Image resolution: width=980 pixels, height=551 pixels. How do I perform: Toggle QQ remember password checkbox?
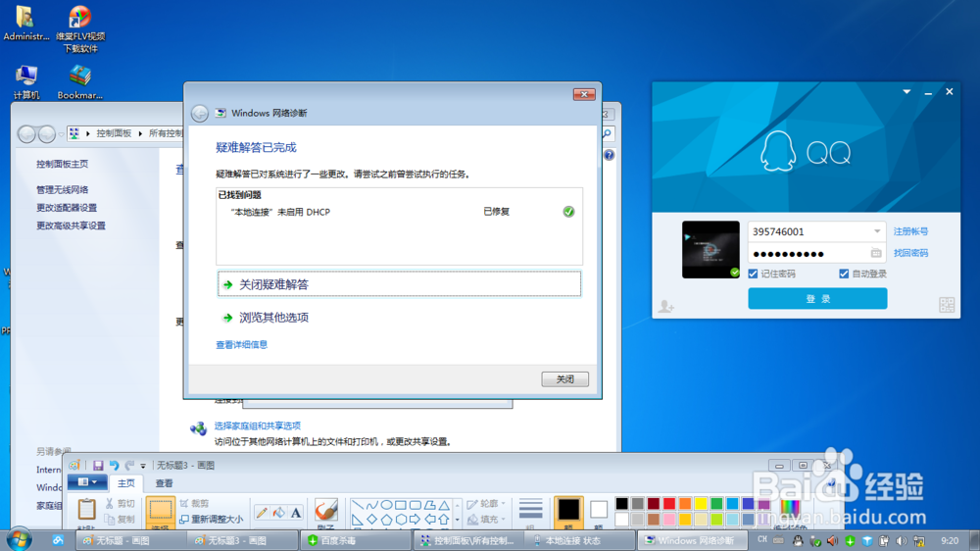point(753,274)
